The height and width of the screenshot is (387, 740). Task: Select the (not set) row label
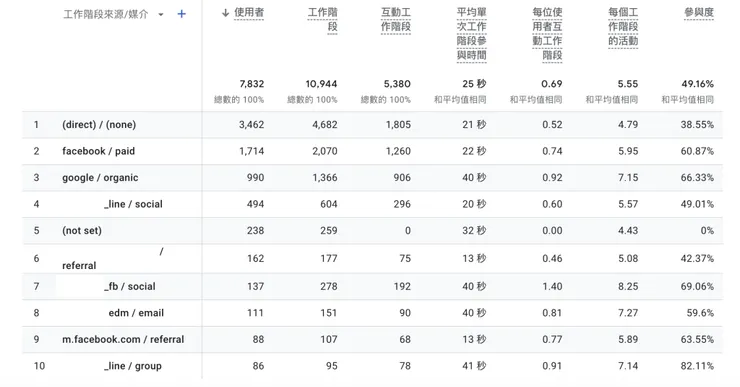pos(82,230)
